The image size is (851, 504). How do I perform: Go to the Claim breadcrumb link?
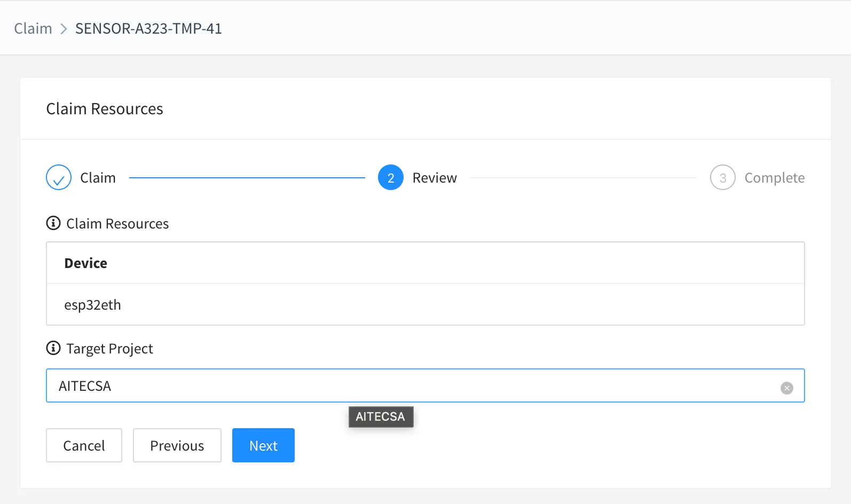point(33,28)
